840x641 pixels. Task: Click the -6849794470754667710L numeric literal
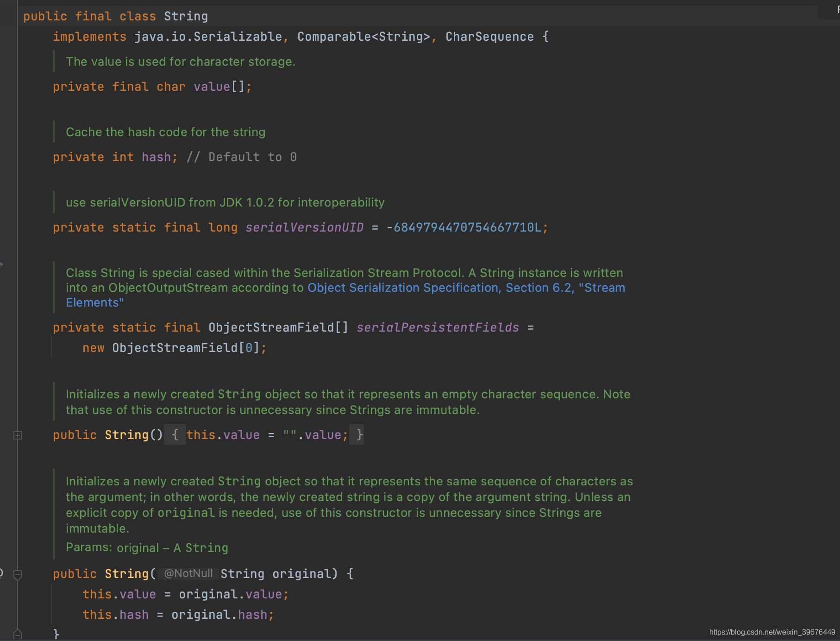click(464, 227)
